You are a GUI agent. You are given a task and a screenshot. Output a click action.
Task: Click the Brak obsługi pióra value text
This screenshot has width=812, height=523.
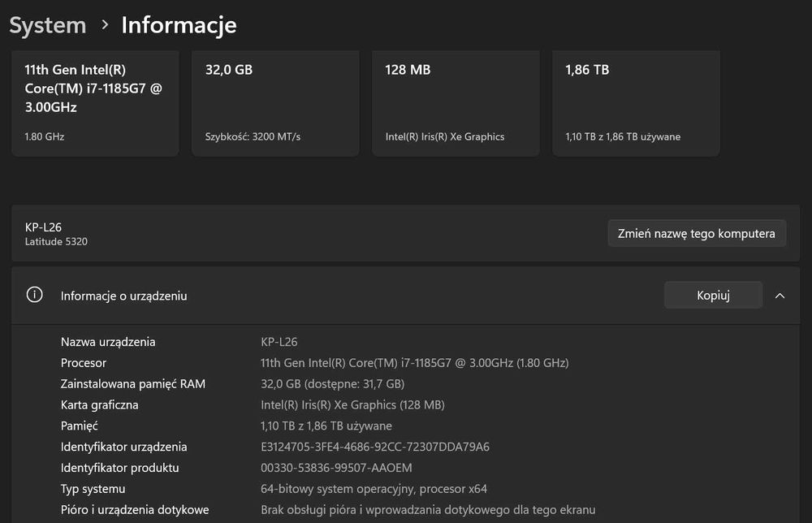tap(428, 509)
